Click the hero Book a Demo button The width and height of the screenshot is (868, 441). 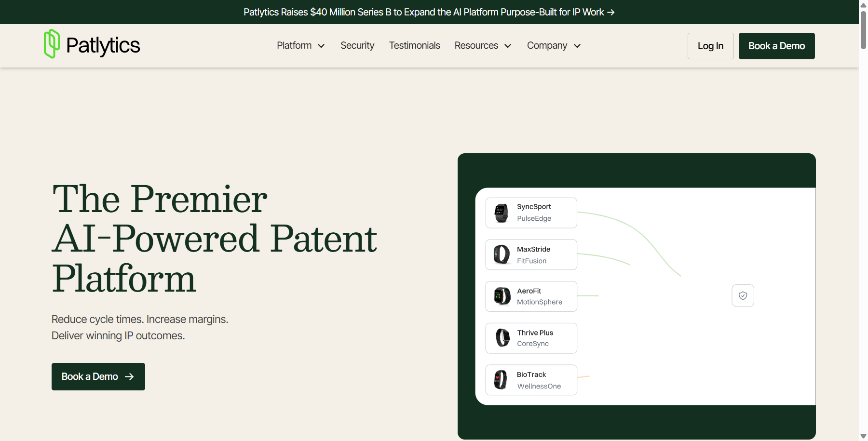[98, 376]
